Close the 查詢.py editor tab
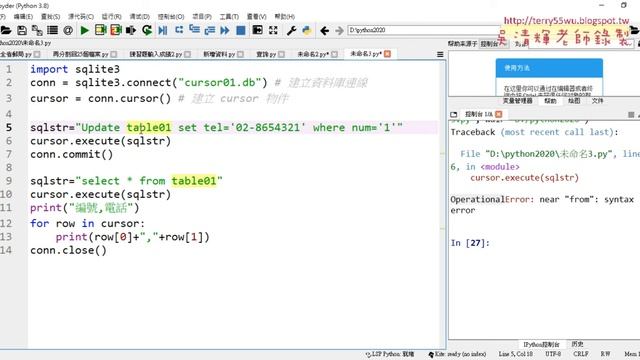This screenshot has width=640, height=360. [281, 54]
